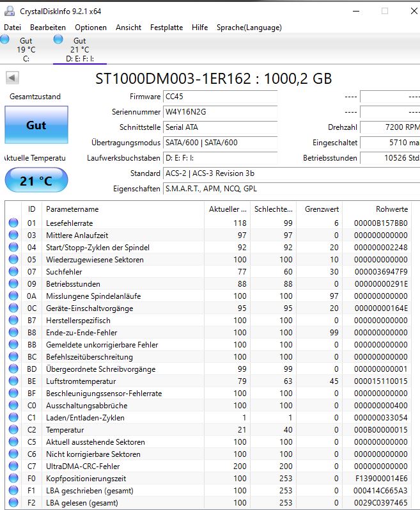Screen dimensions: 420x510
Task: Open the Ansicht menu
Action: 128,28
